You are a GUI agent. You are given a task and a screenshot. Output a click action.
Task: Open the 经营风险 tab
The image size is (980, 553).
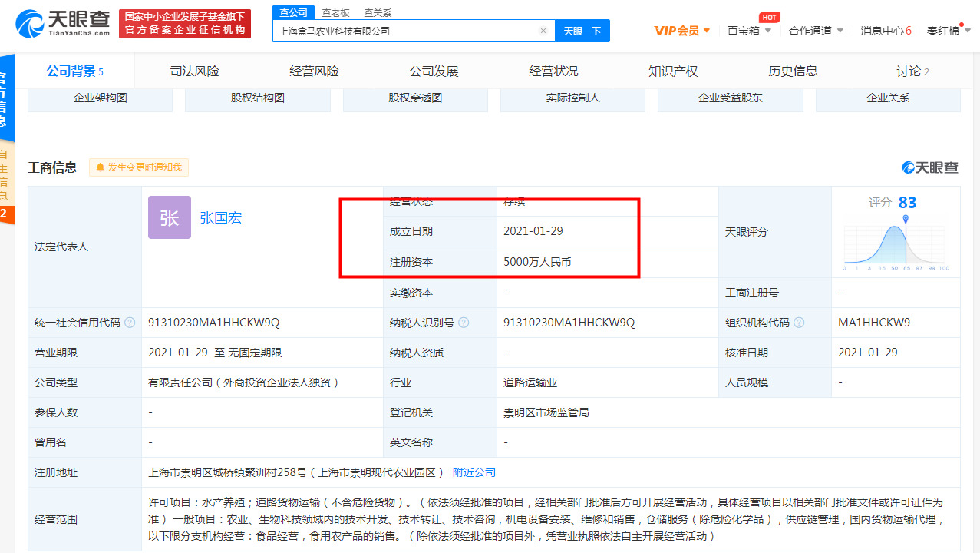point(314,71)
